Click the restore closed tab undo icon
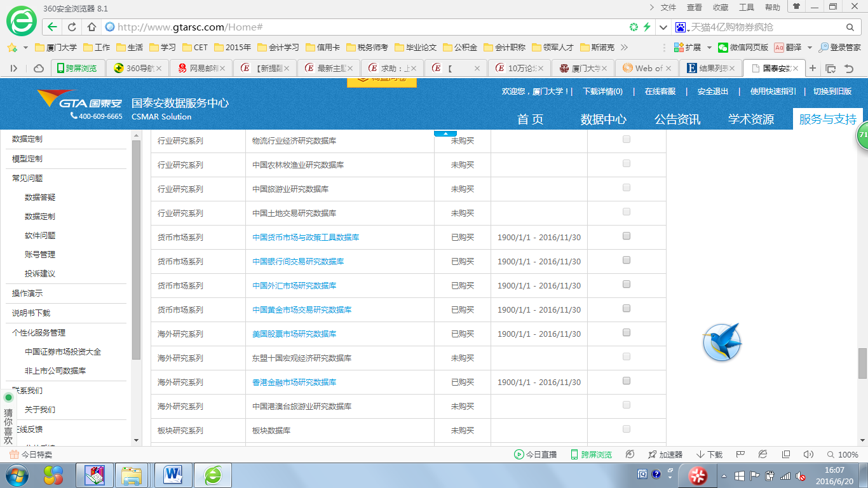This screenshot has width=868, height=488. [849, 69]
